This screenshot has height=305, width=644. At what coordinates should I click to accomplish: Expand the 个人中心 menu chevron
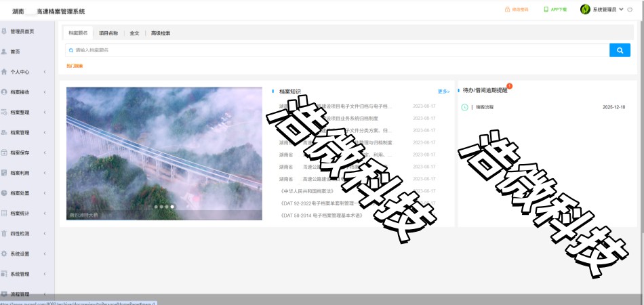(x=45, y=72)
